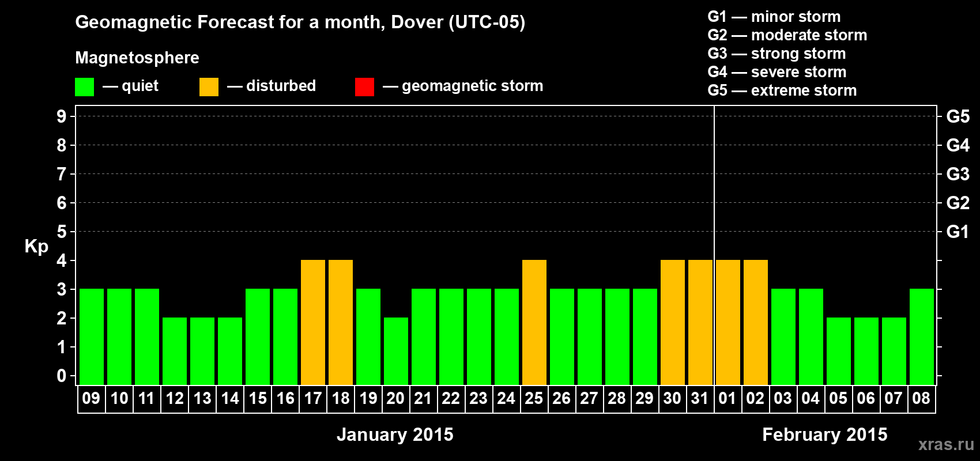Click the red geomagnetic storm legend swatch
980x461 pixels.
[x=364, y=87]
